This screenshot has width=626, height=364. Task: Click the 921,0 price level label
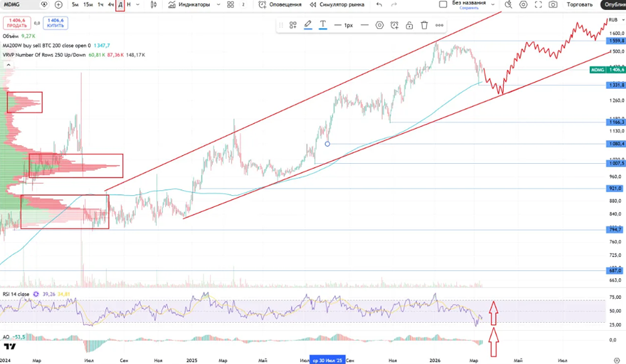pos(615,188)
